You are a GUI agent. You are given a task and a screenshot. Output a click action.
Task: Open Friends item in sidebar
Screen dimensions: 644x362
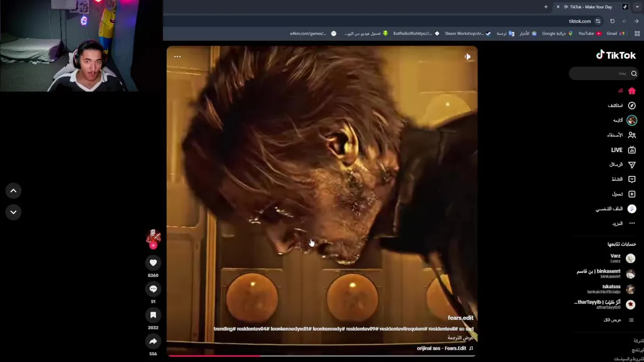tap(621, 135)
